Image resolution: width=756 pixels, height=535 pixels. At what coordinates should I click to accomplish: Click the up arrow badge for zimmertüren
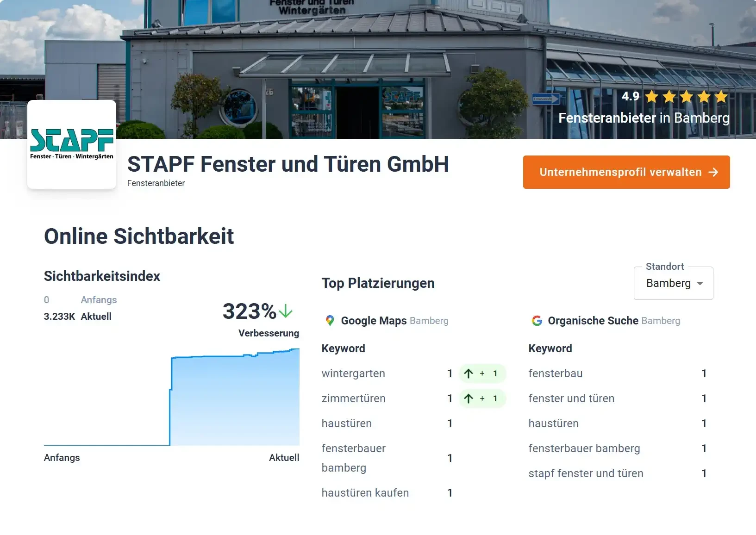click(x=482, y=398)
